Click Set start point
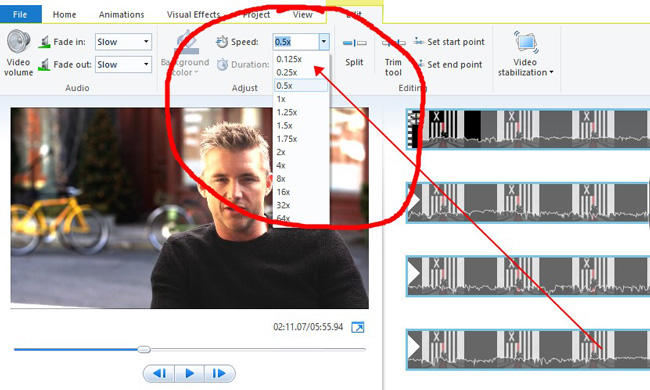This screenshot has width=650, height=390. (449, 42)
